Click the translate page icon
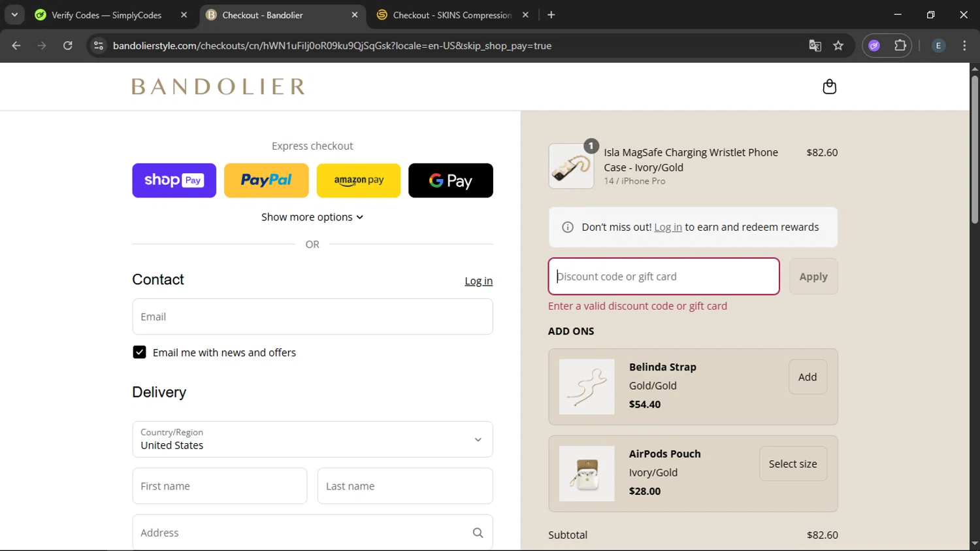 click(815, 46)
